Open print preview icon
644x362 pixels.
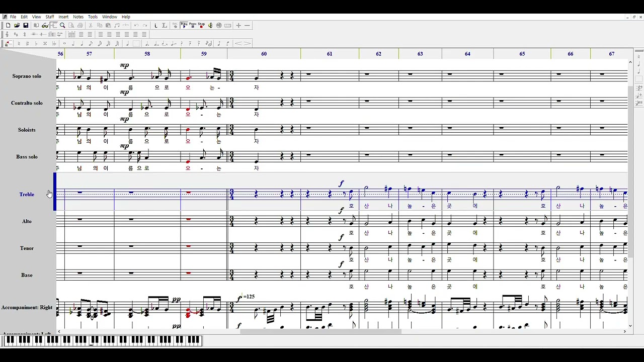click(71, 25)
